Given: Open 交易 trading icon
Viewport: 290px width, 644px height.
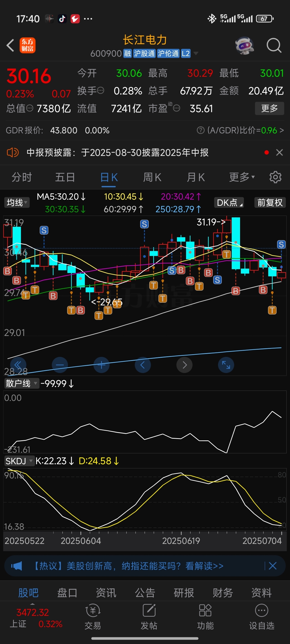Looking at the screenshot, I should click(x=93, y=617).
